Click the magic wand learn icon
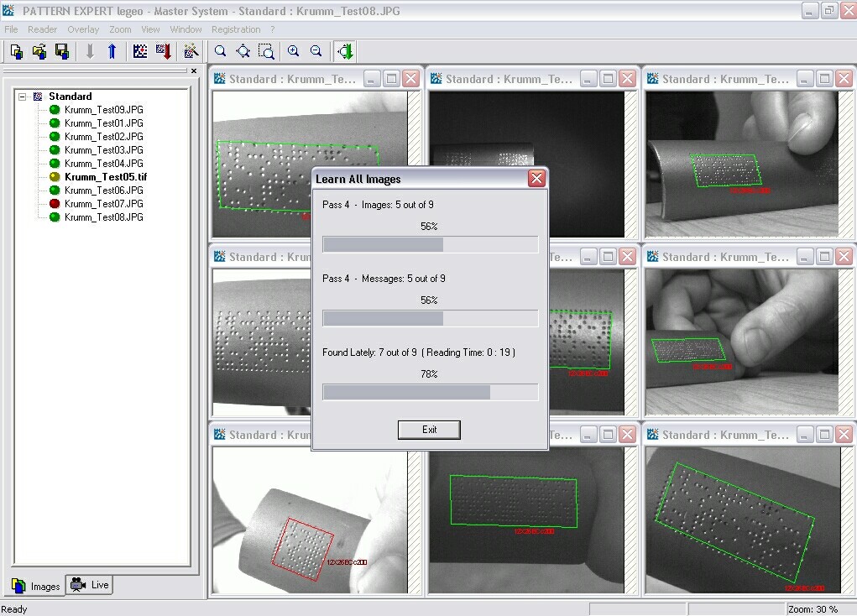Image resolution: width=857 pixels, height=616 pixels. point(191,51)
